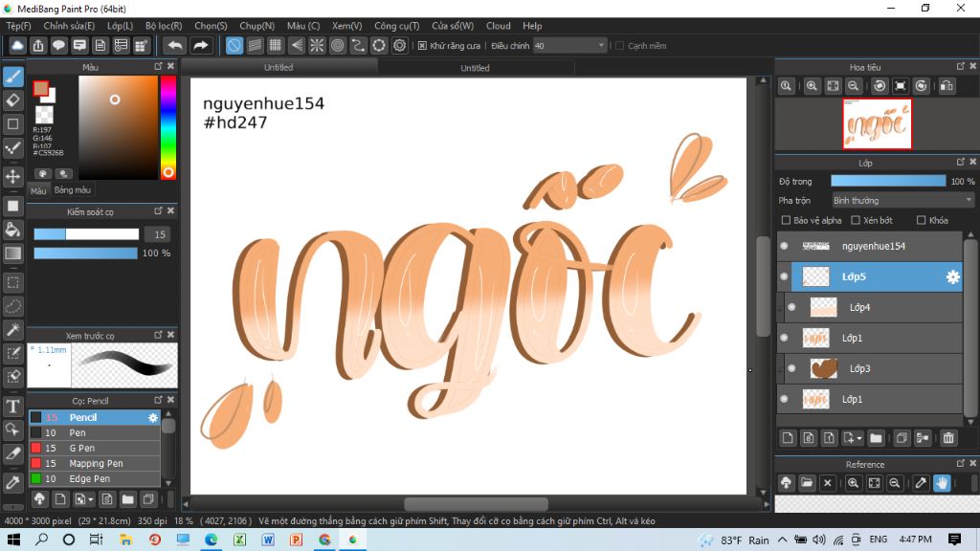Screen dimensions: 980x551
Task: Create new layer folder
Action: (x=876, y=438)
